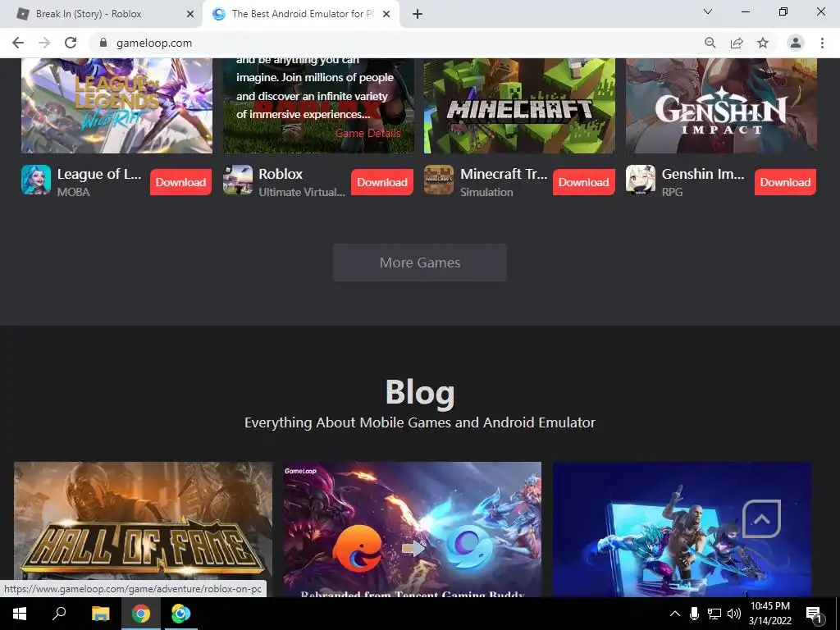Open the blue gaming characters blog post
The image size is (840, 630).
click(x=682, y=529)
